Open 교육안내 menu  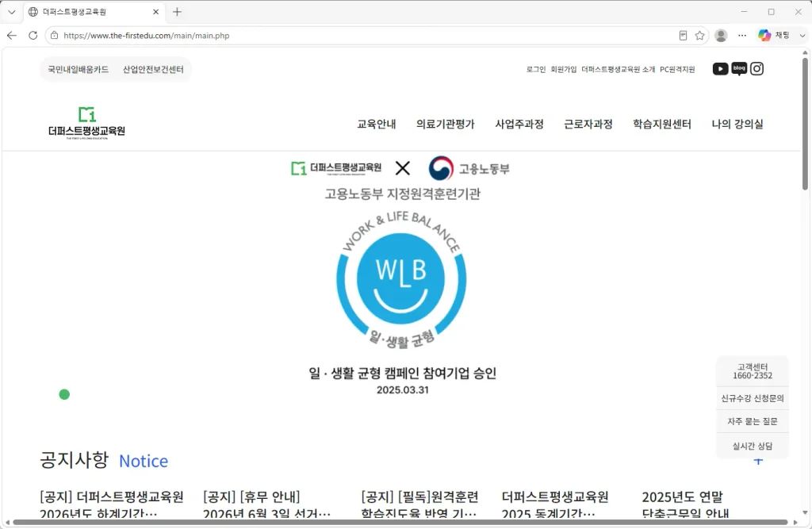coord(377,124)
